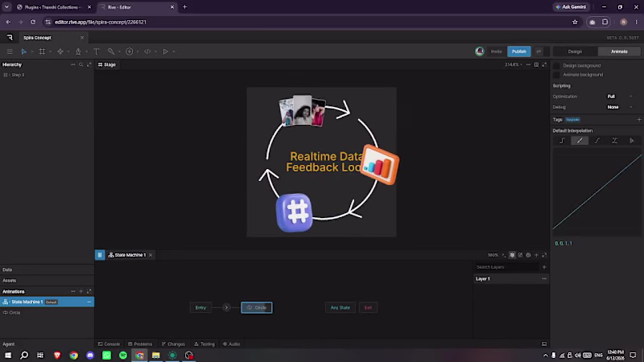
Task: Open Artboard tool variants dropdown
Action: 50,51
